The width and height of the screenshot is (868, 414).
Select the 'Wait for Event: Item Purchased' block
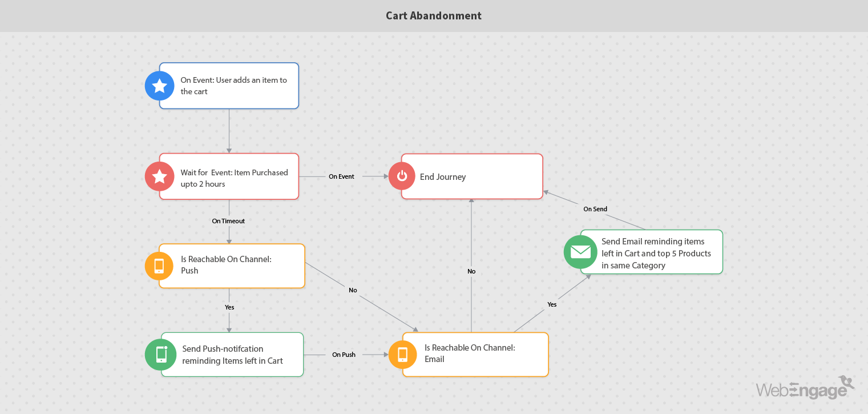click(234, 178)
